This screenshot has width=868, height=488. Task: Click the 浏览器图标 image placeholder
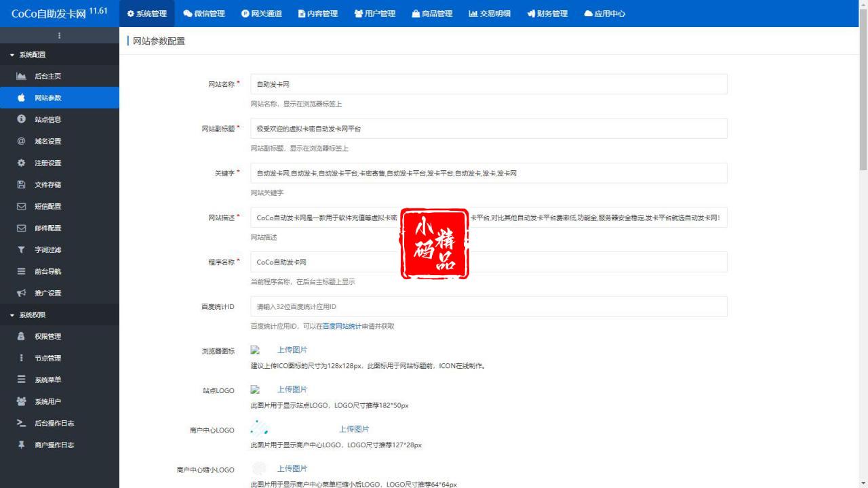[x=256, y=350]
